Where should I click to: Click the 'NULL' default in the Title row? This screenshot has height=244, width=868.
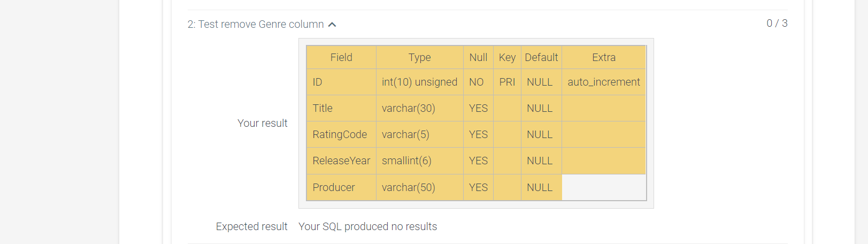pyautogui.click(x=541, y=108)
